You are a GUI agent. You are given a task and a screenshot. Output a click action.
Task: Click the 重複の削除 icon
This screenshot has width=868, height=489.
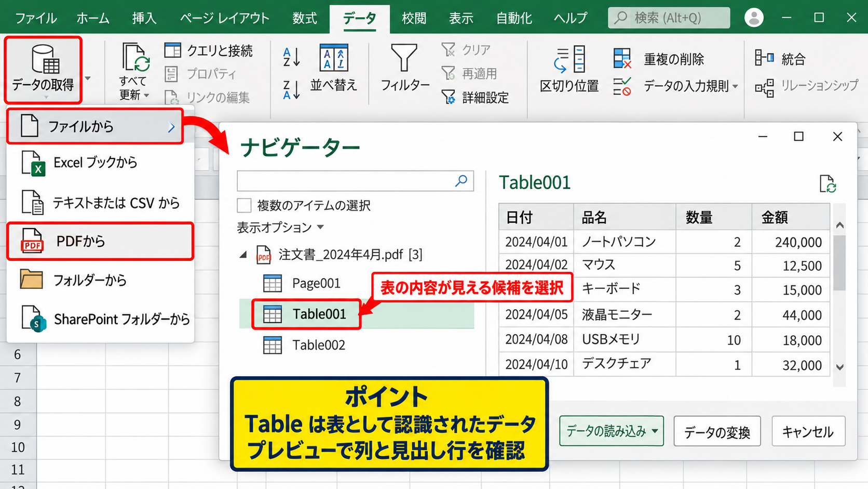tap(622, 59)
